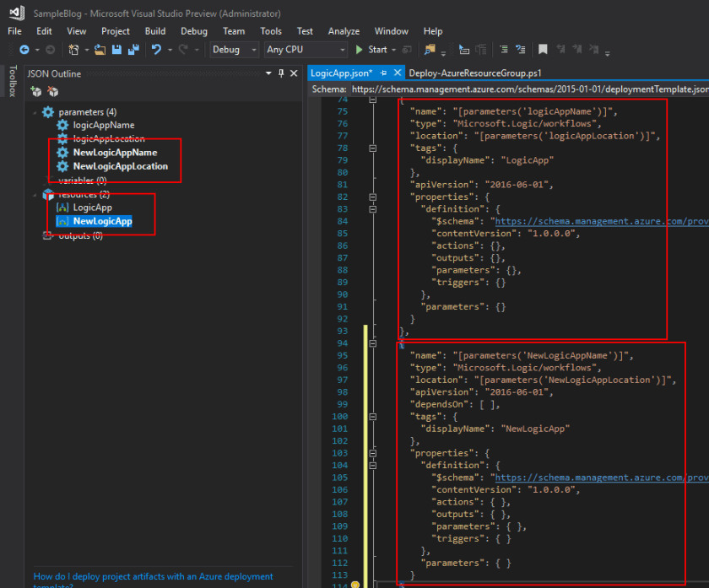Click the bookmark icon in the toolbar
The width and height of the screenshot is (709, 588).
[543, 50]
